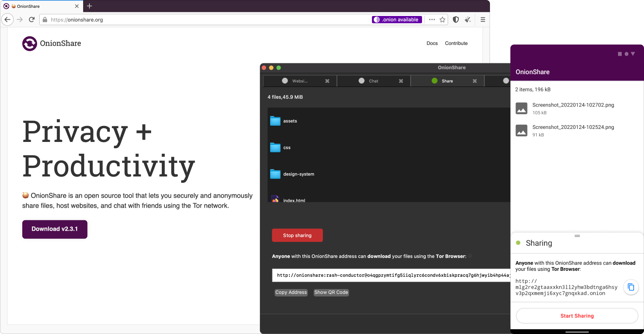The height and width of the screenshot is (334, 644).
Task: Click the assets folder icon
Action: 275,121
